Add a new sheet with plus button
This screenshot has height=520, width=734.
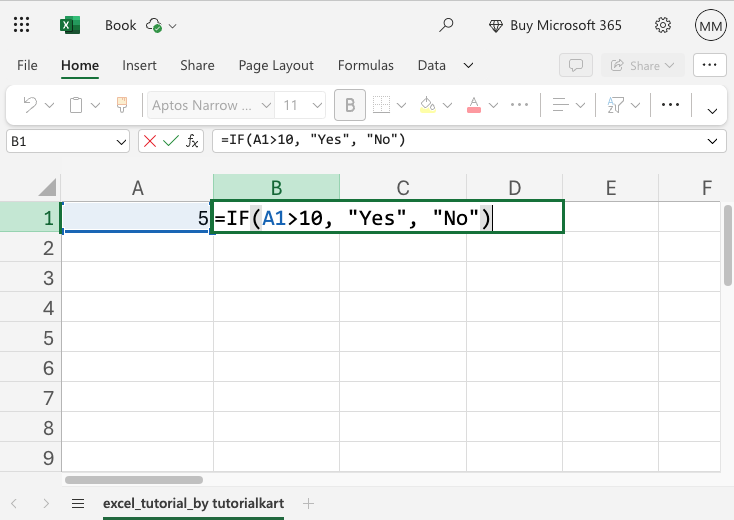[x=308, y=503]
